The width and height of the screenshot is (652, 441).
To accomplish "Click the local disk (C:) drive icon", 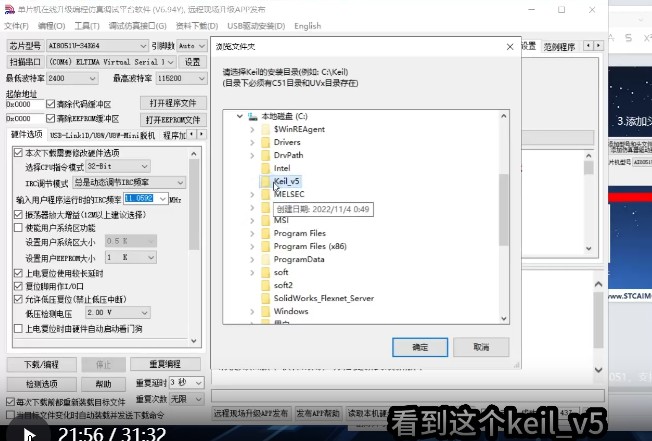I will [253, 116].
